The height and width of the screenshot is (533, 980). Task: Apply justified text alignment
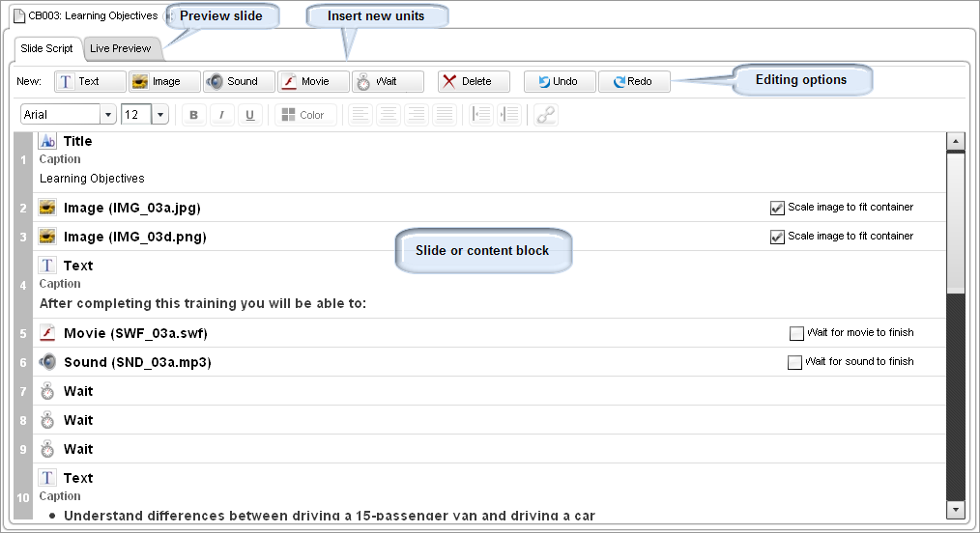click(444, 115)
